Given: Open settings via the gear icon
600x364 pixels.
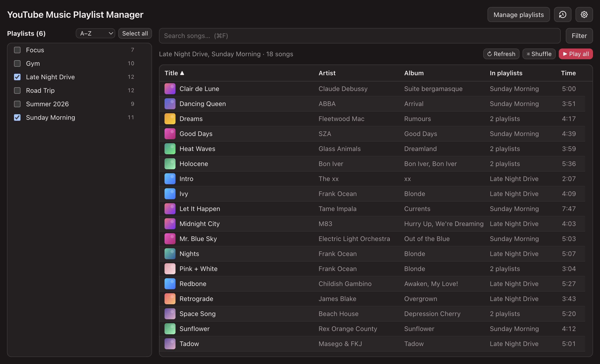Looking at the screenshot, I should tap(584, 15).
